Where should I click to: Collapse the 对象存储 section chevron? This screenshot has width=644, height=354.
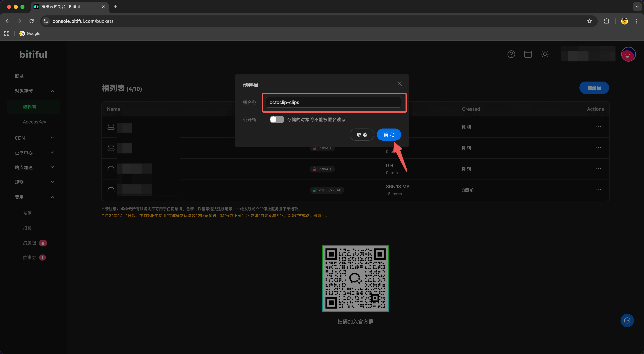click(x=52, y=91)
